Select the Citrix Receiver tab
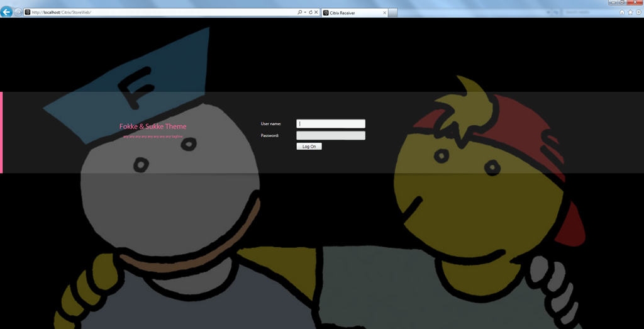The width and height of the screenshot is (644, 329). click(x=355, y=13)
